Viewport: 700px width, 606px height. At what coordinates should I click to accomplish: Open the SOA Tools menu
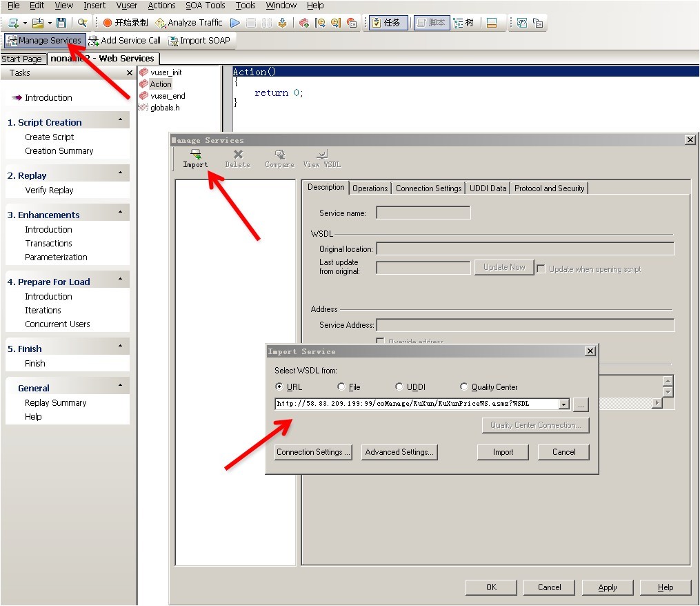click(x=206, y=6)
